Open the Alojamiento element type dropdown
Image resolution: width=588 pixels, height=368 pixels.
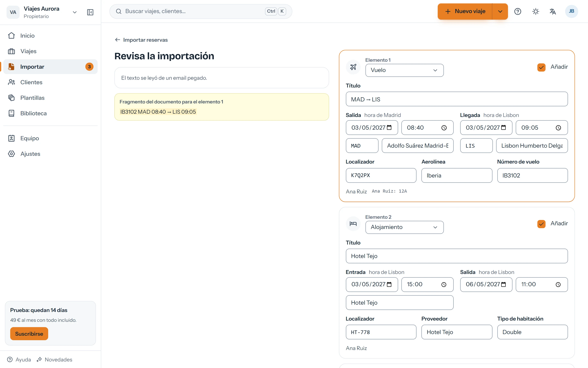coord(404,227)
